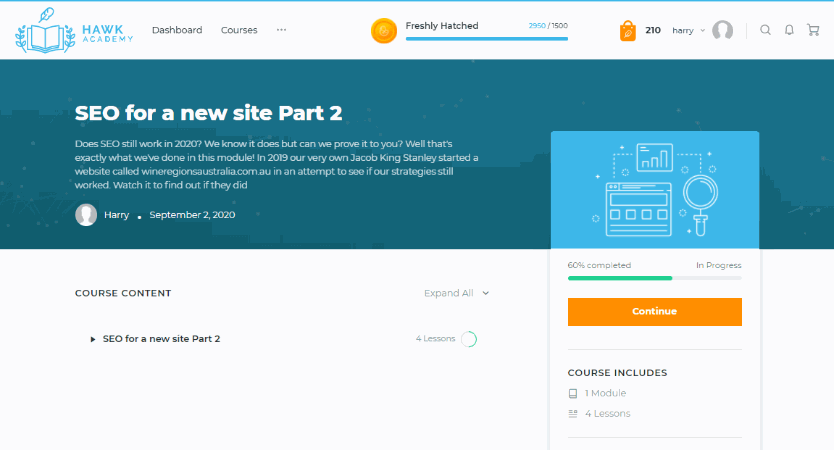Open the orange shopping bag points icon

coord(628,30)
